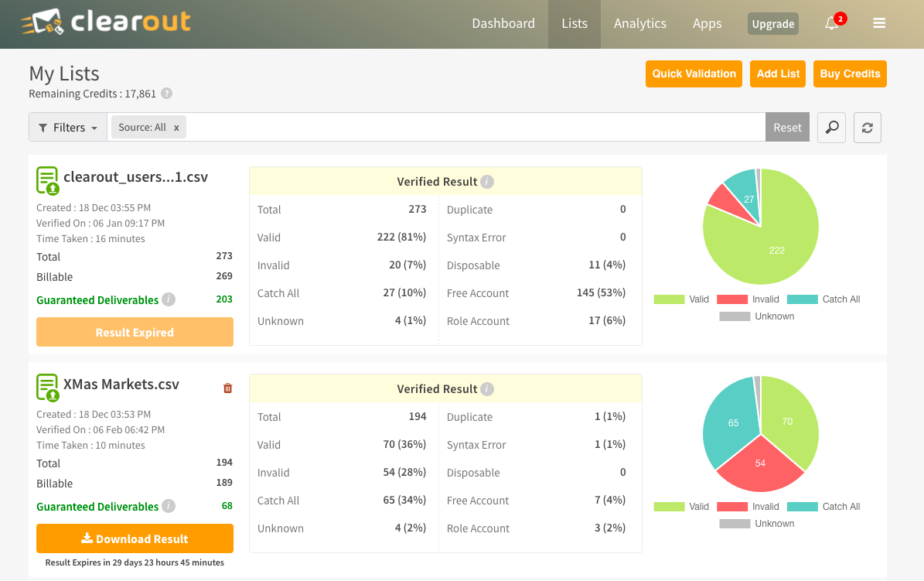Open search with the magnifier icon
The image size is (924, 581).
click(831, 127)
